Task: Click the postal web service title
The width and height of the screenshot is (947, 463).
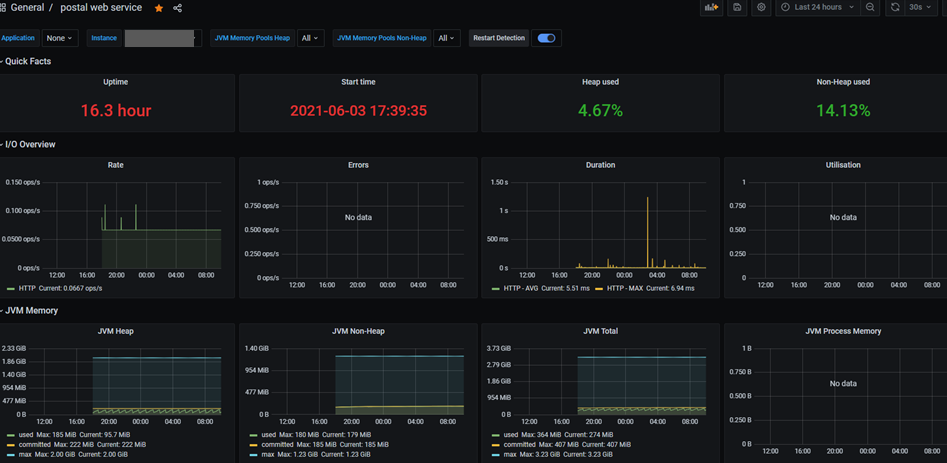Action: (x=101, y=8)
